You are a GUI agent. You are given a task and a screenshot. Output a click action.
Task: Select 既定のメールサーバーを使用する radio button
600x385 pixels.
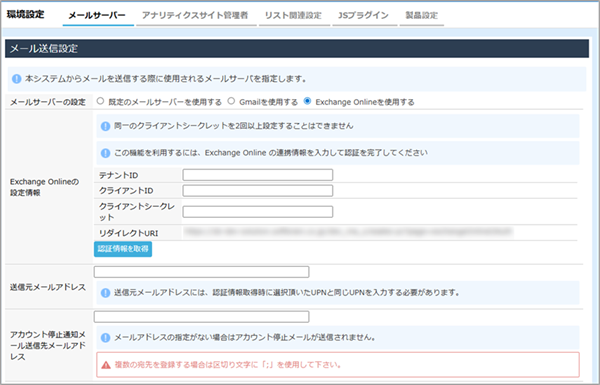click(100, 101)
